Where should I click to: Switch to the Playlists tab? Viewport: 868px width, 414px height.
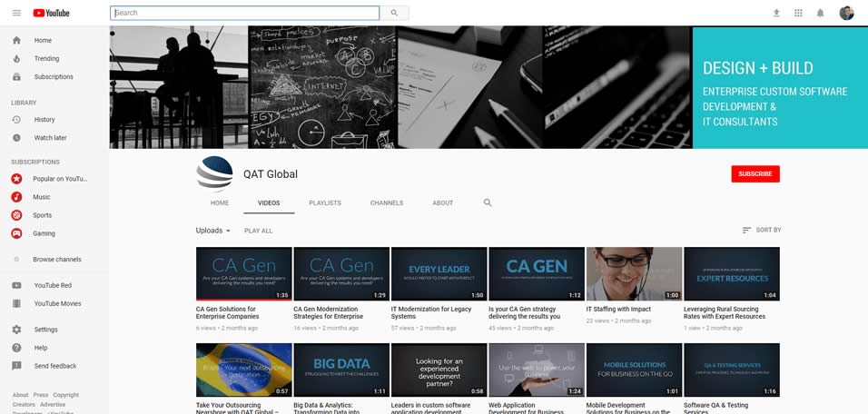pos(325,203)
